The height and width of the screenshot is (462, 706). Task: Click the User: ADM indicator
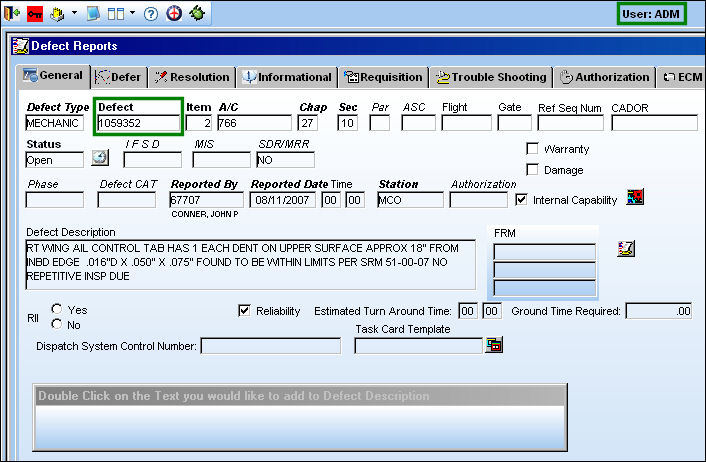tap(651, 14)
